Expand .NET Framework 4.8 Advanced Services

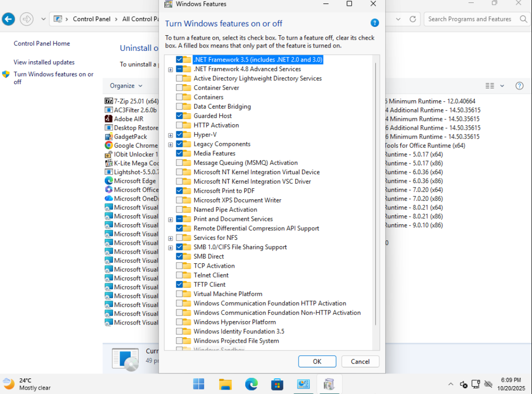(x=171, y=70)
